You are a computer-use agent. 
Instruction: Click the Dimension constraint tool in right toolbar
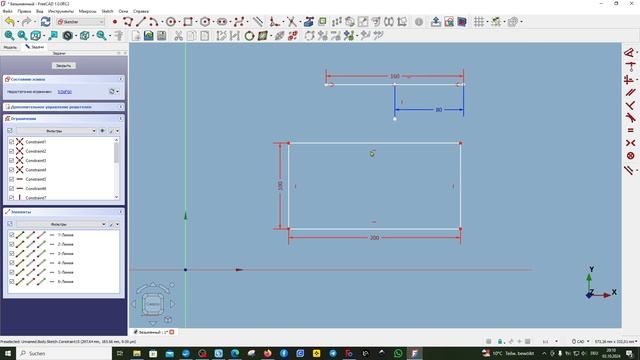click(629, 53)
